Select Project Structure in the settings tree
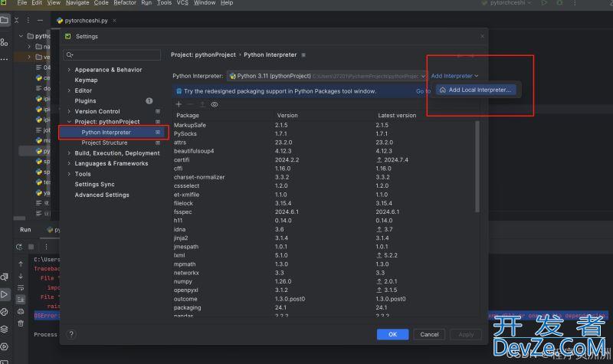613x364 pixels. [x=104, y=143]
